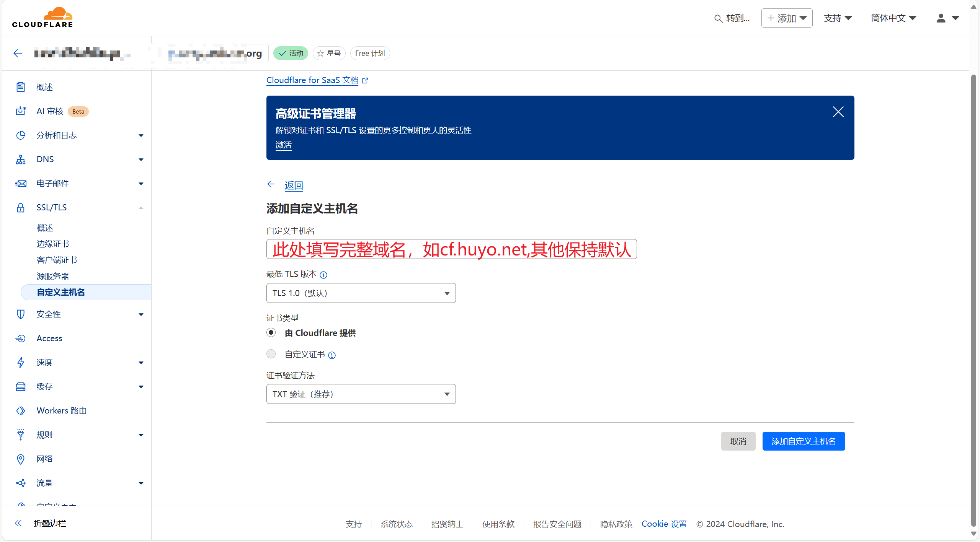Click the back arrow beside the account name

point(18,53)
